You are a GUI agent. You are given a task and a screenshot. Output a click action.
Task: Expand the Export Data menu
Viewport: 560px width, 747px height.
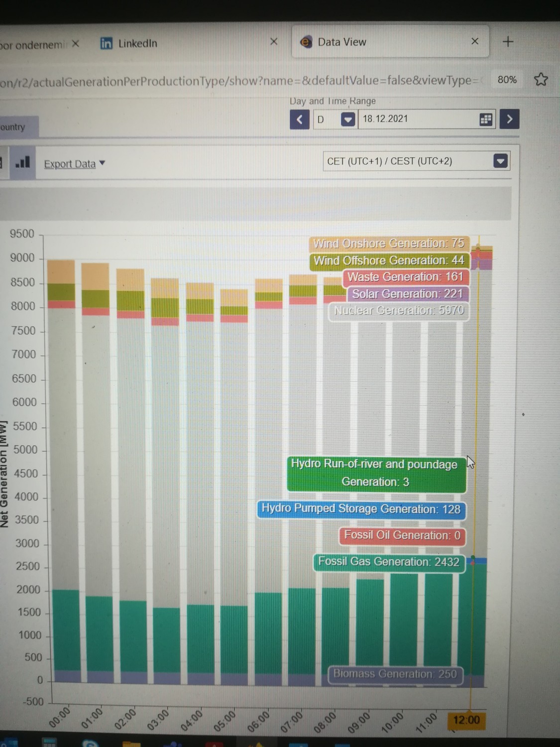pyautogui.click(x=74, y=164)
